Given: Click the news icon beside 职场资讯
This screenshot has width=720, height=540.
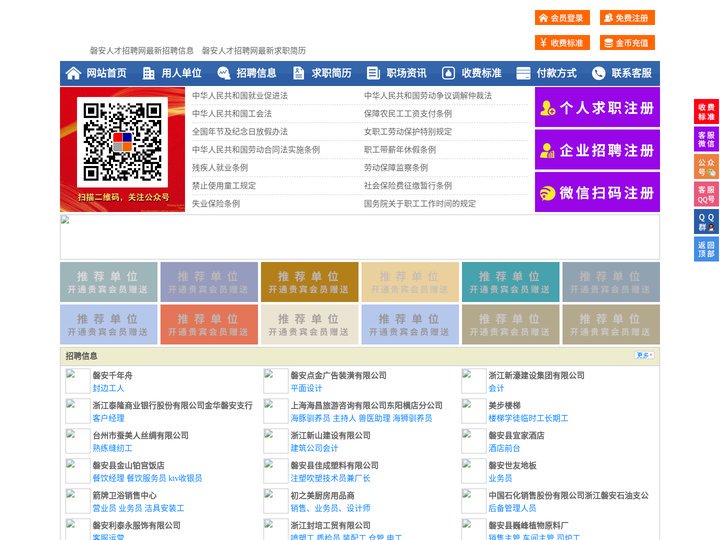Looking at the screenshot, I should tap(373, 73).
